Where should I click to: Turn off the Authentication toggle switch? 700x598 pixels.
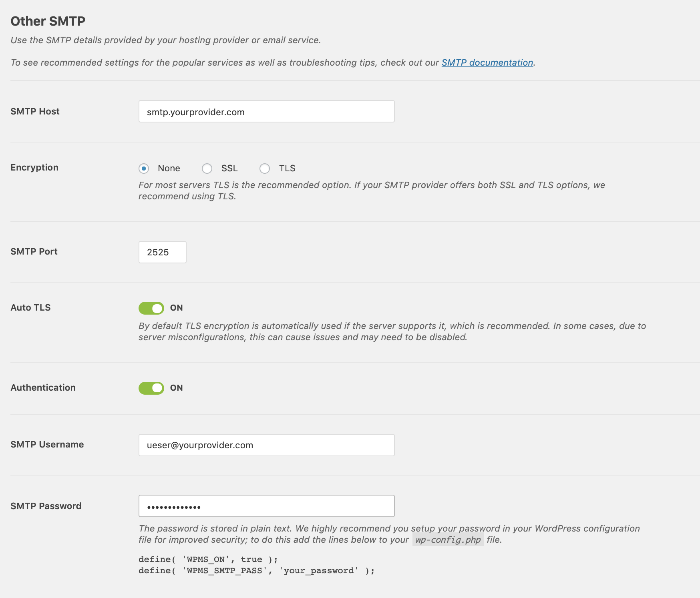click(x=151, y=388)
